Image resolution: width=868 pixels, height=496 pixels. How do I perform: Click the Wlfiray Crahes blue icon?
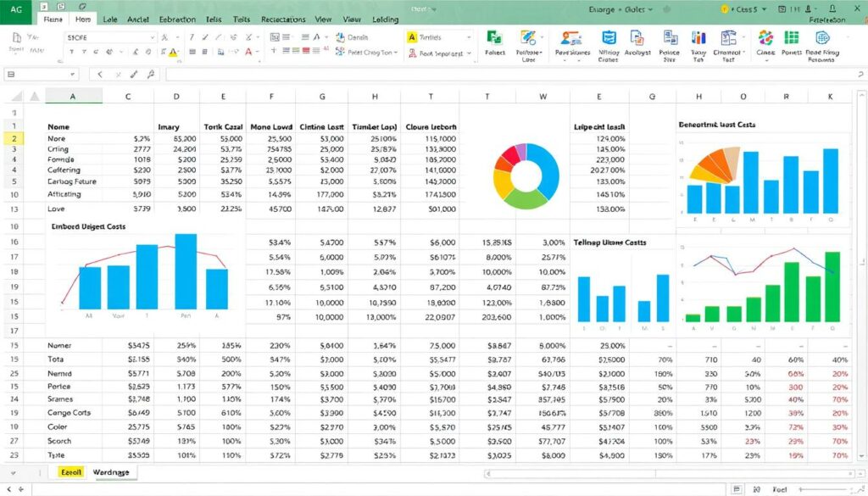pos(609,37)
